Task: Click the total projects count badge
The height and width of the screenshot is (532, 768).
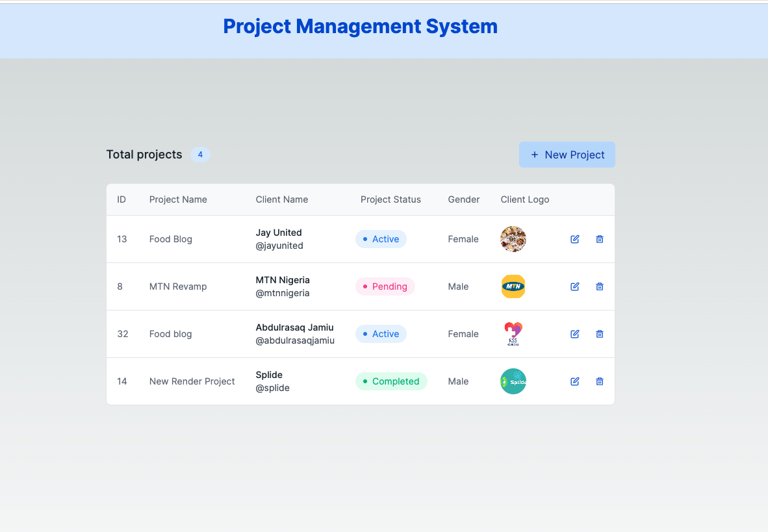Action: pyautogui.click(x=200, y=155)
